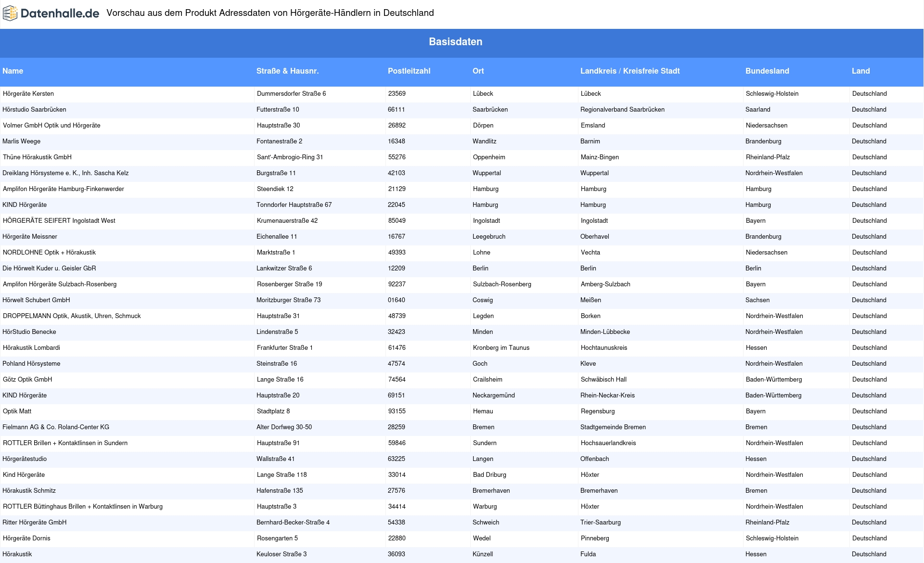Click Pohland Hörsysteme
Screen dimensions: 924x563
31,364
